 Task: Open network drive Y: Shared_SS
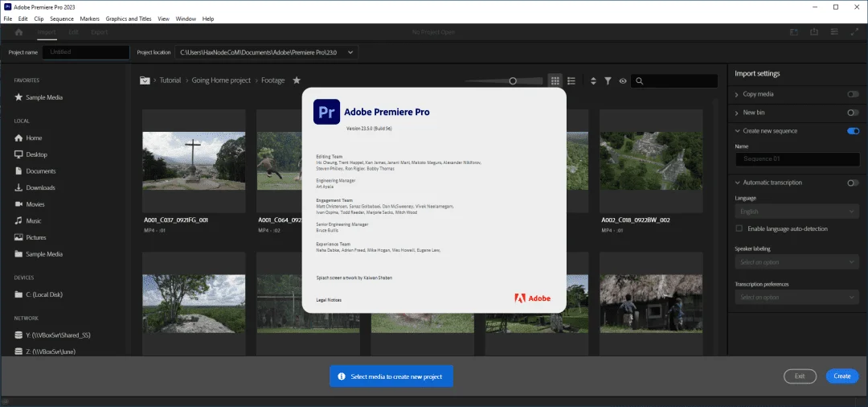pyautogui.click(x=52, y=335)
